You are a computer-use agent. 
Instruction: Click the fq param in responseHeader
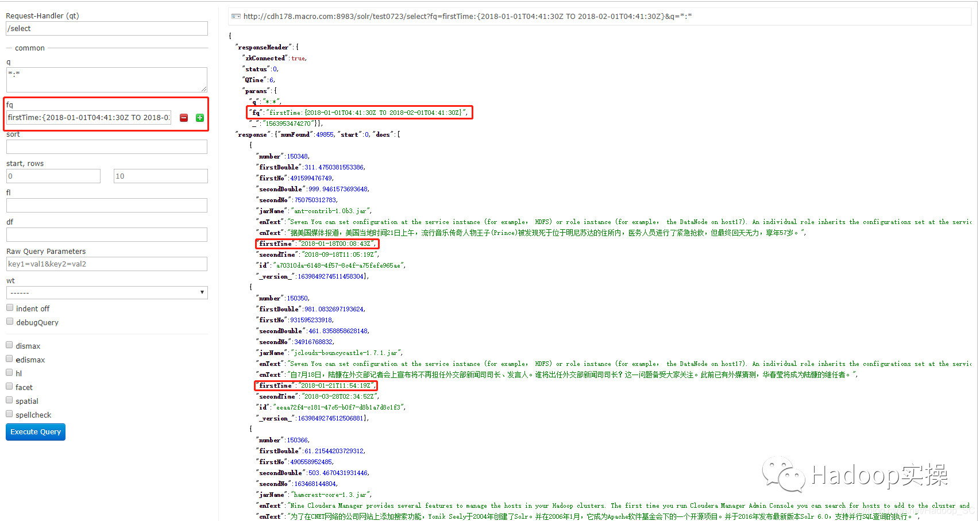pos(359,113)
